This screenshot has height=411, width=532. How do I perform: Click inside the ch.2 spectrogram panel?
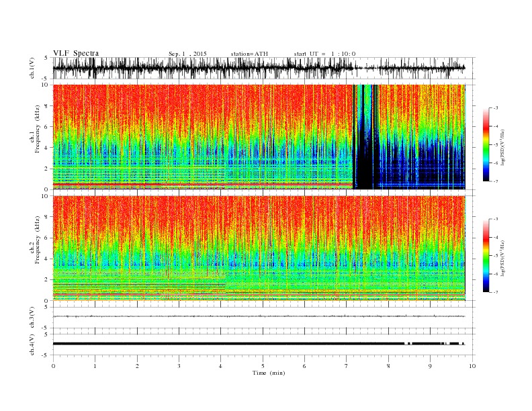259,248
